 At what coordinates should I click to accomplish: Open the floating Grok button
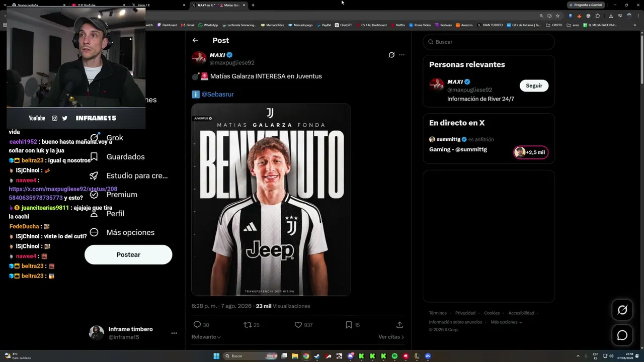[622, 310]
